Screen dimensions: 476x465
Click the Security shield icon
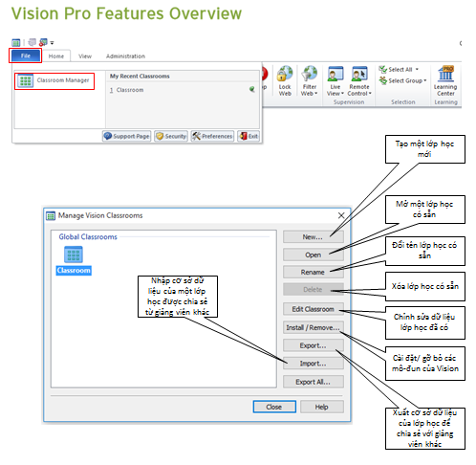[x=160, y=136]
